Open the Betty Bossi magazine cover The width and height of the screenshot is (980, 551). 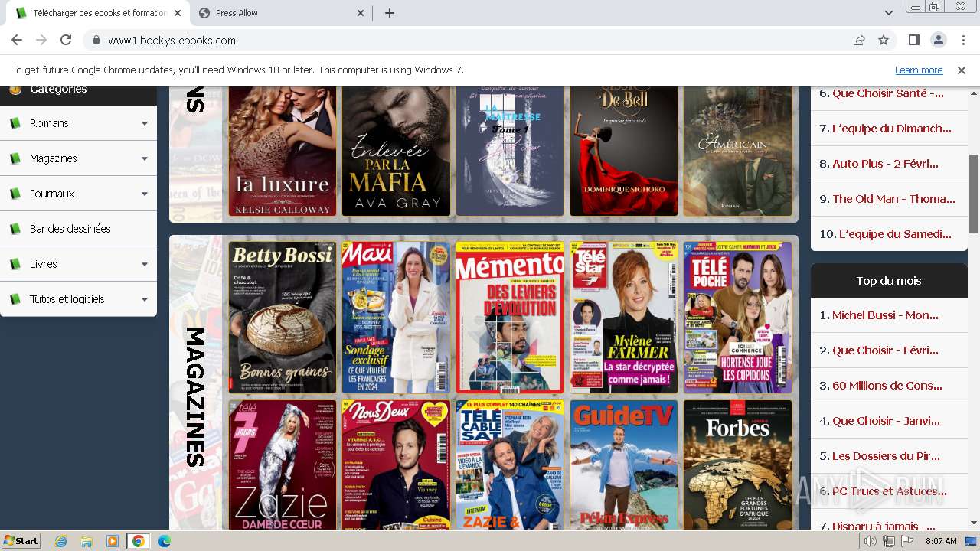click(282, 318)
